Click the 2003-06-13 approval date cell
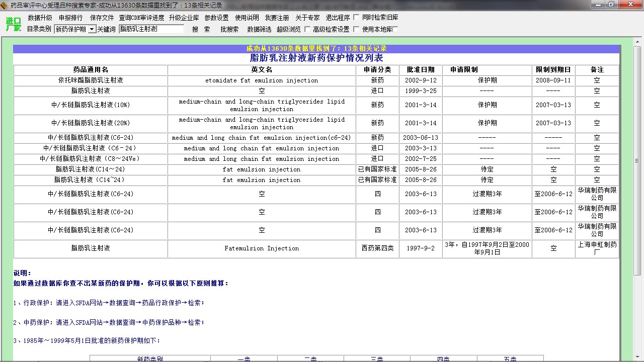The image size is (644, 362). point(421,138)
